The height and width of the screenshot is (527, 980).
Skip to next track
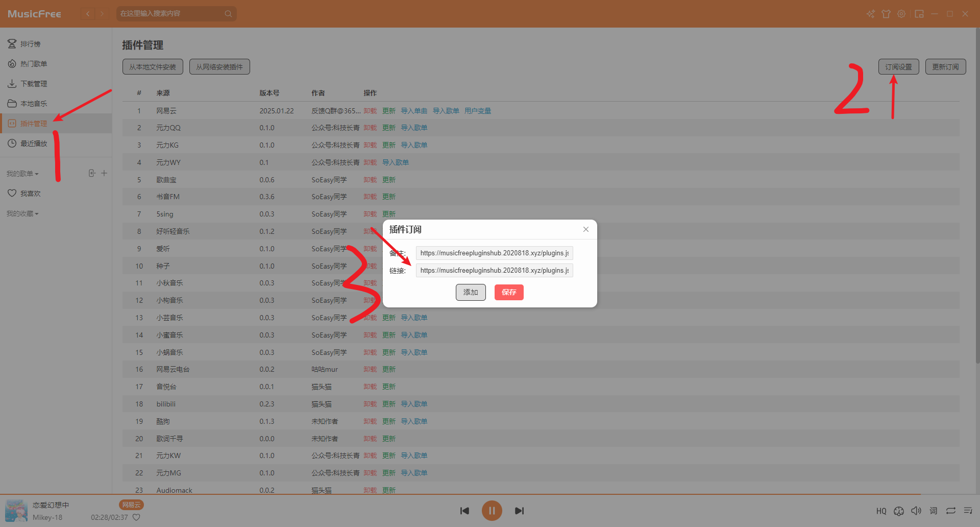click(x=519, y=511)
